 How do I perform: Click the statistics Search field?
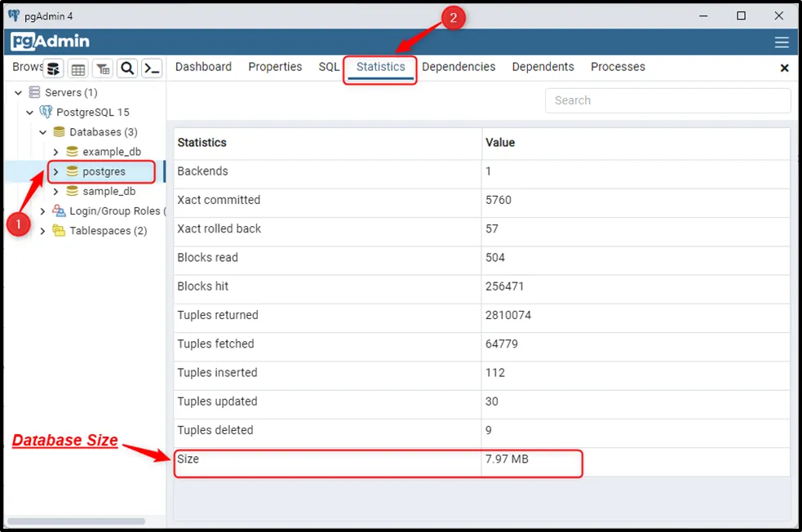pos(667,100)
